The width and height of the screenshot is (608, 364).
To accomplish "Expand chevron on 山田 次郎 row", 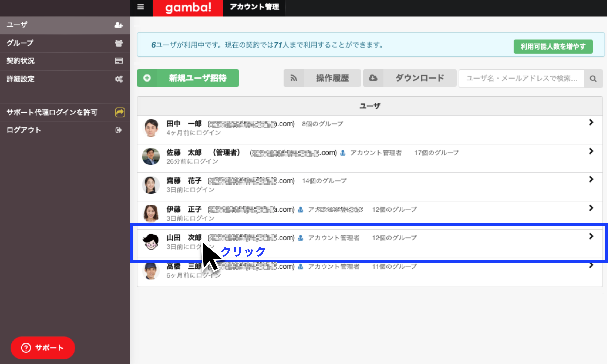I will click(591, 236).
